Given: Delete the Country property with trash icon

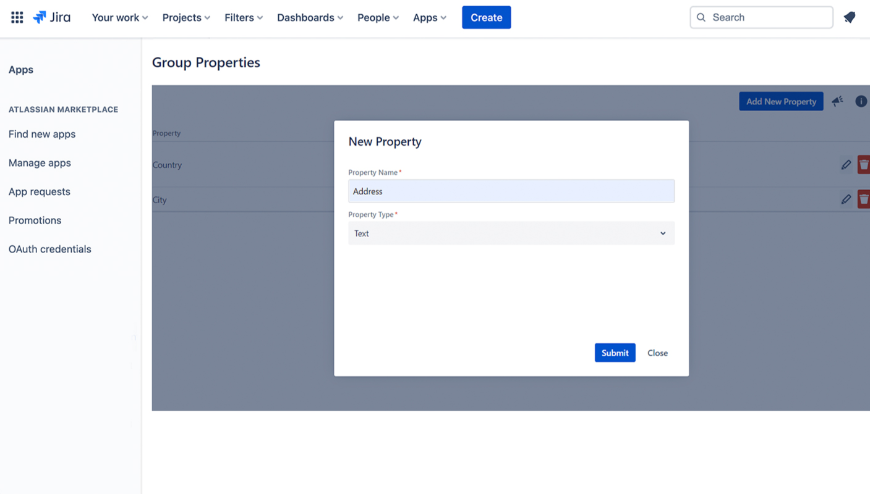Looking at the screenshot, I should [x=864, y=164].
